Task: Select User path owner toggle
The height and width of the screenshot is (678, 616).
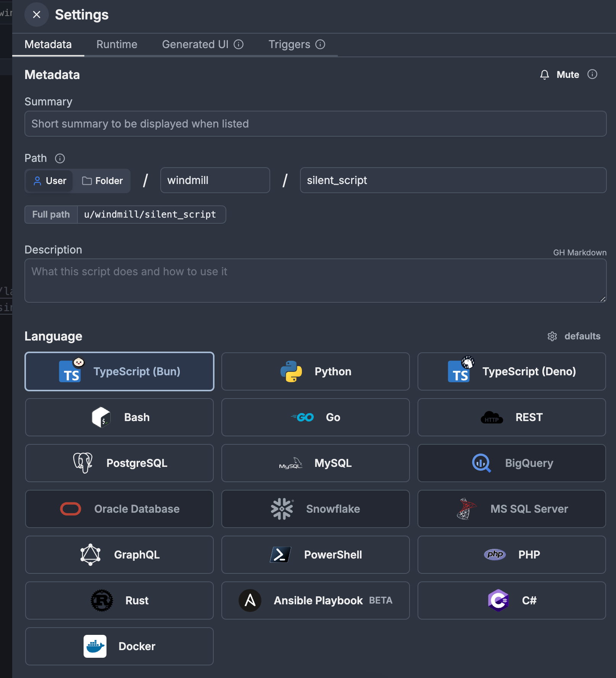Action: tap(49, 181)
